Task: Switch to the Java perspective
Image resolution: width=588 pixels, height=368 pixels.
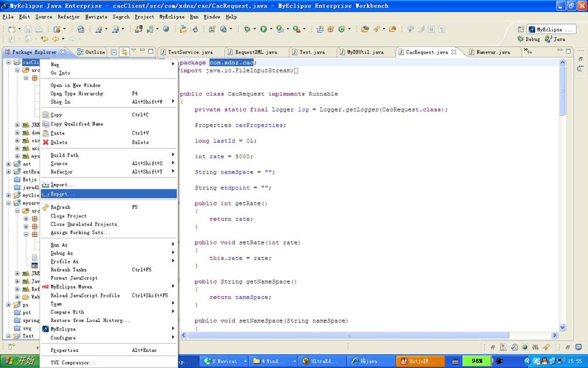Action: [x=555, y=39]
